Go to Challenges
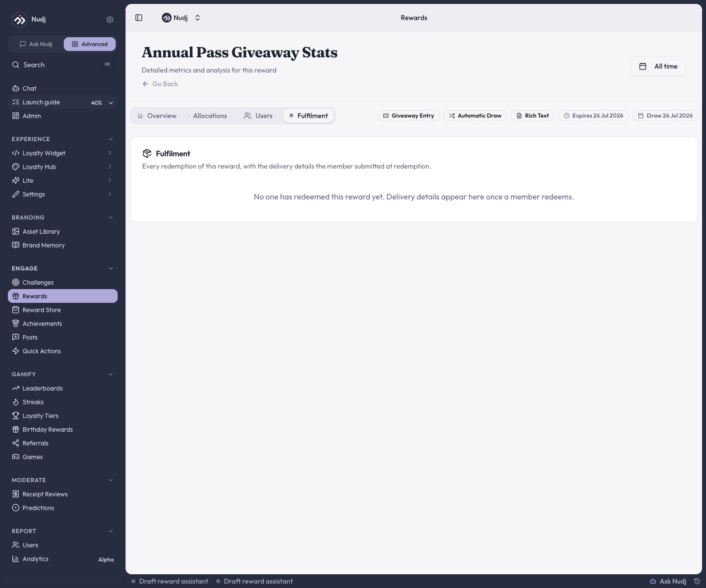Image resolution: width=706 pixels, height=588 pixels. [x=63, y=282]
